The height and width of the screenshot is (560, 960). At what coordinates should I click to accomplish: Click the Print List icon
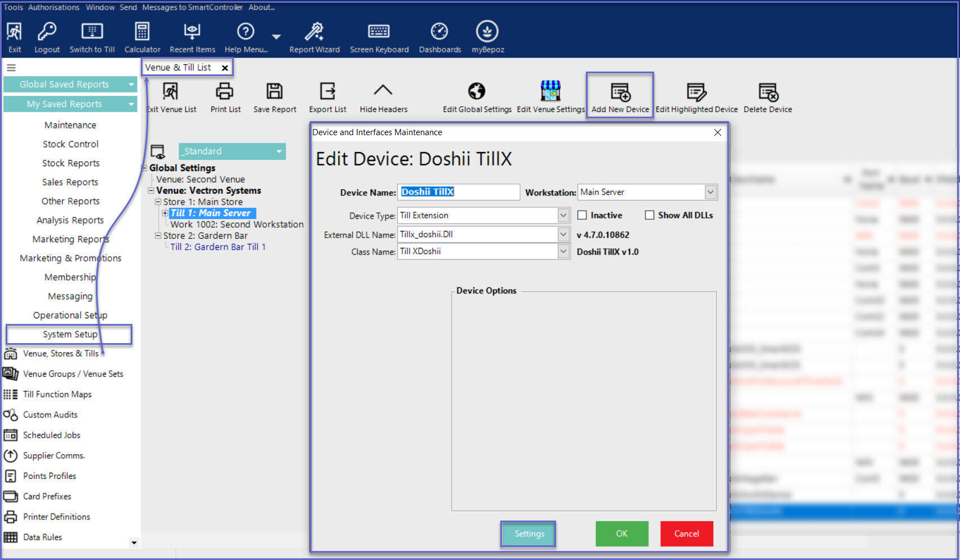tap(225, 91)
